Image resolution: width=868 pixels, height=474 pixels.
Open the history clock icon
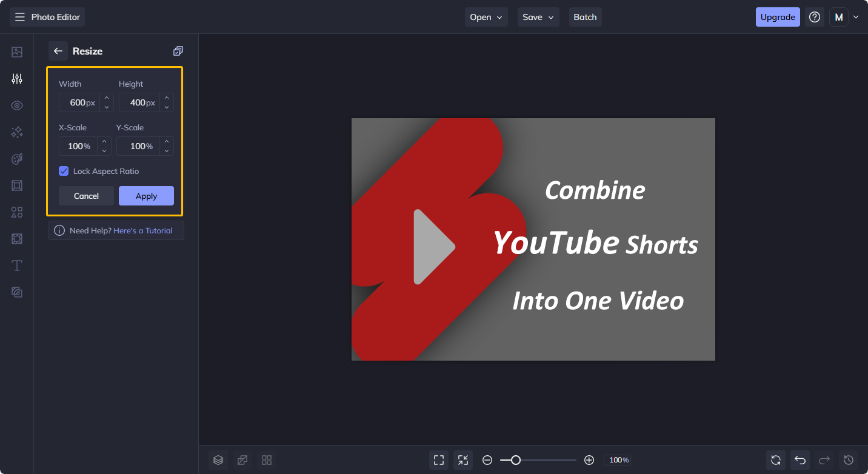[x=849, y=460]
